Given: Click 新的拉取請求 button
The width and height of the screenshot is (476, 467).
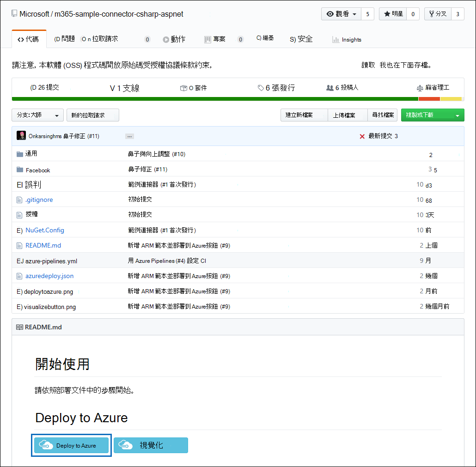Looking at the screenshot, I should point(93,115).
